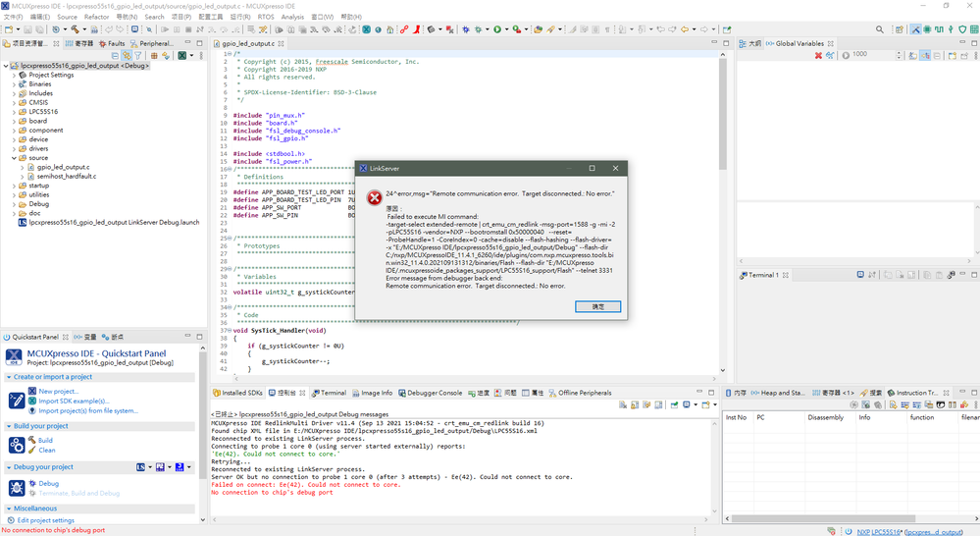Click the red boot icon in toolbar
Screen dimensions: 980x536
(416, 29)
